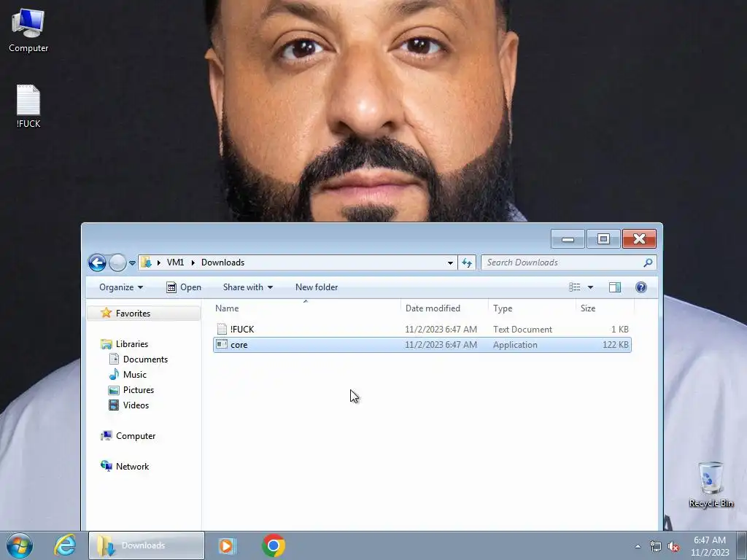Launch Internet Explorer from taskbar
This screenshot has width=747, height=560.
[65, 545]
